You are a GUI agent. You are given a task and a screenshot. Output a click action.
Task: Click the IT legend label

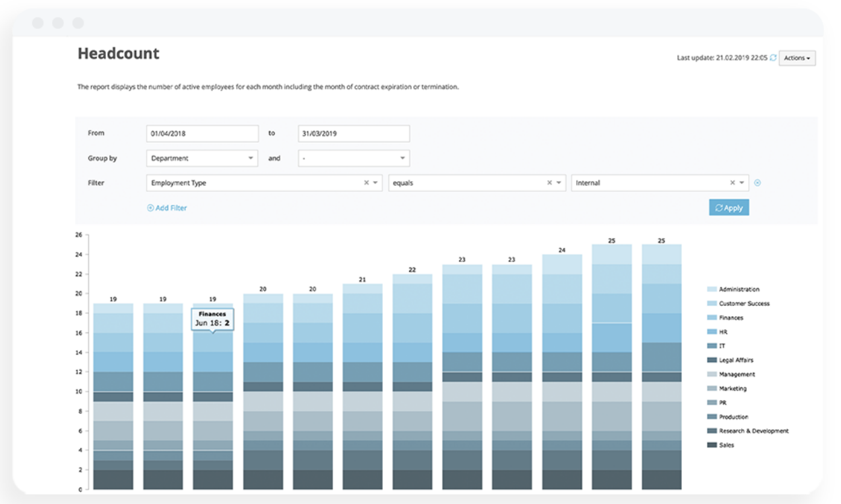coord(722,346)
